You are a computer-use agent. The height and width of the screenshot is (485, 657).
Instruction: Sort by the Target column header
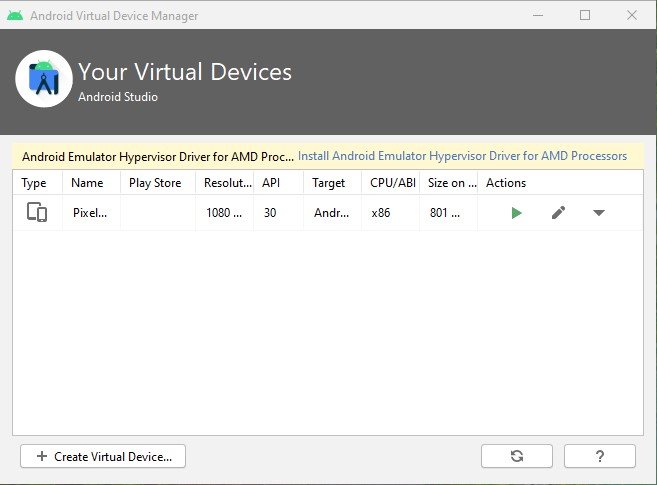click(x=333, y=183)
